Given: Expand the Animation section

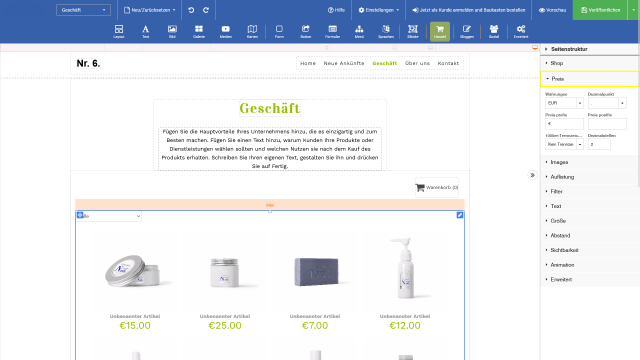Looking at the screenshot, I should [x=589, y=265].
